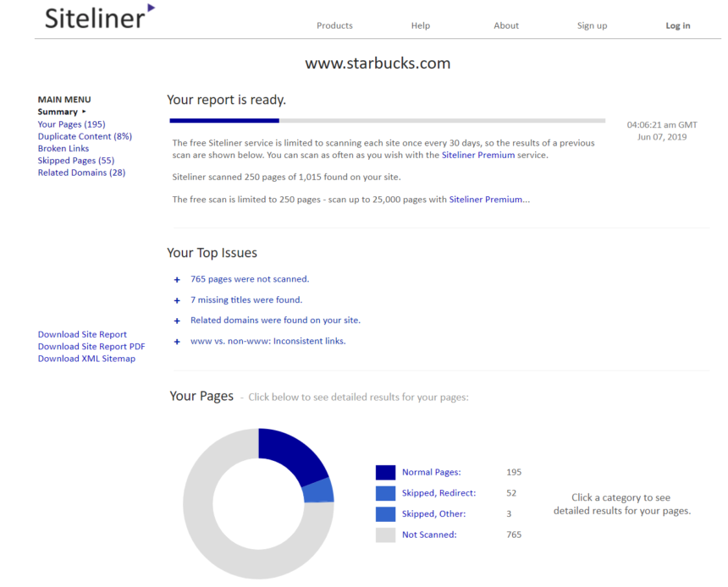View Related Domains (28) details
Screen dimensions: 728x587
click(x=81, y=173)
